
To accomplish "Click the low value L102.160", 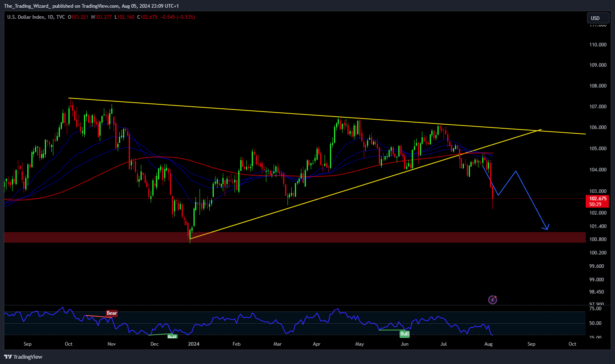I will (124, 17).
